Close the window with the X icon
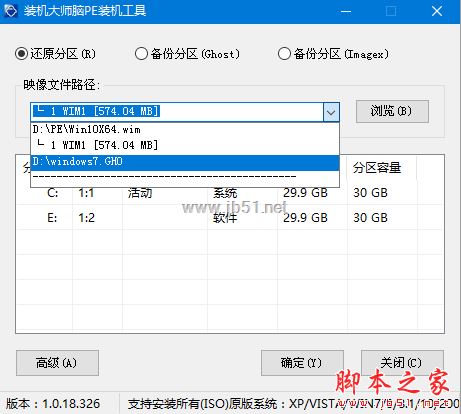 [437, 11]
